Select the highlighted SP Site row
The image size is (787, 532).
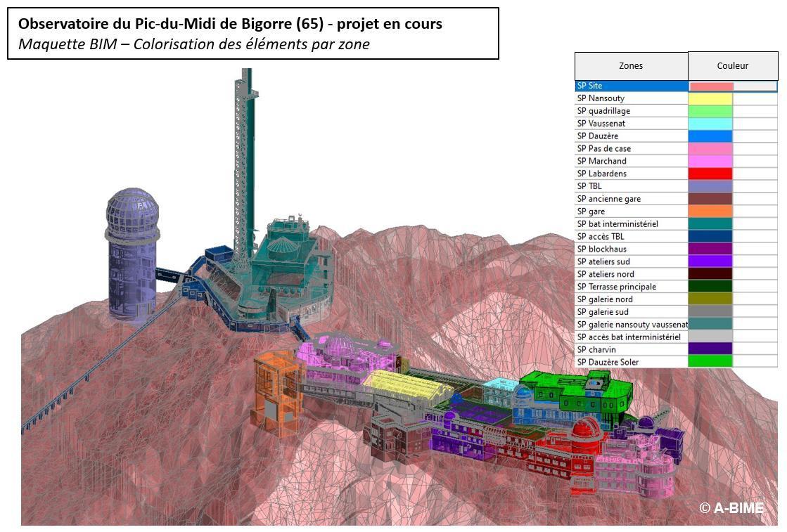tap(631, 86)
